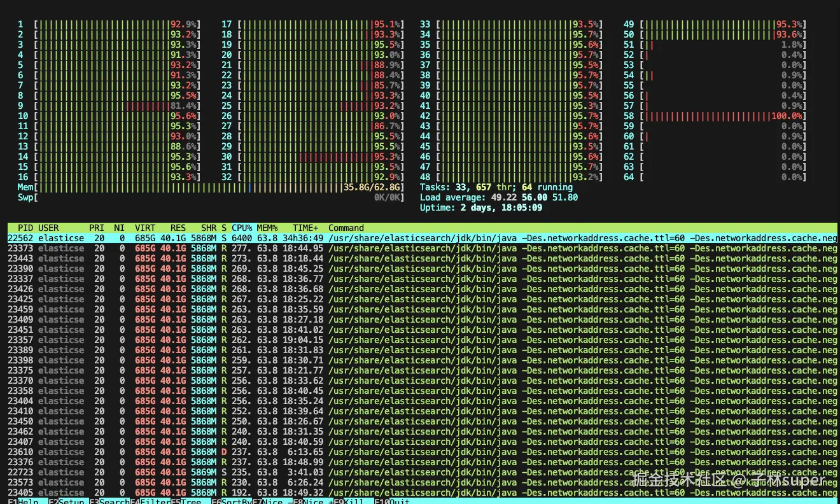Select the process row with PID 23462

coord(423,431)
